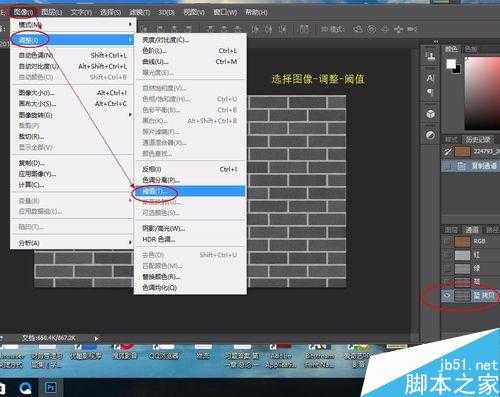Image resolution: width=500 pixels, height=397 pixels.
Task: Click the distribute bottom edges icon
Action: [238, 29]
